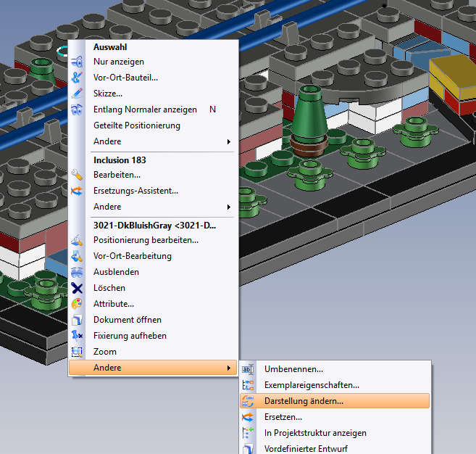
Task: Choose Darstellung ändern... in the submenu
Action: point(335,401)
